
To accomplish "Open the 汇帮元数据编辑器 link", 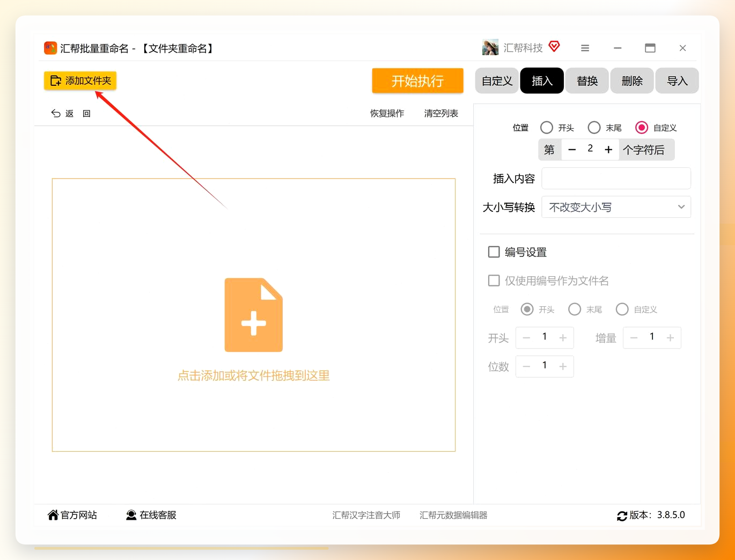I will (453, 515).
